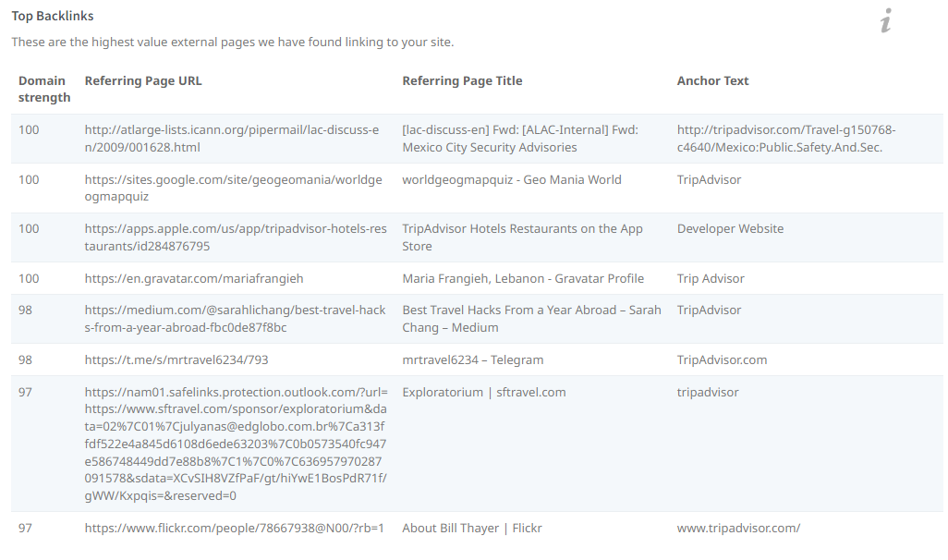The height and width of the screenshot is (560, 948).
Task: Click the TripAdvisor.com anchor in Telegram row
Action: coord(722,359)
